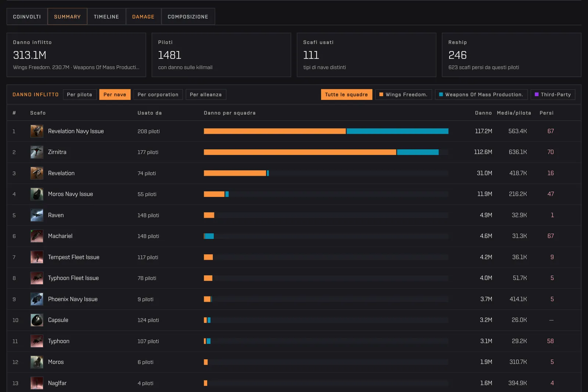Click the Zirnitra ship icon

point(37,152)
